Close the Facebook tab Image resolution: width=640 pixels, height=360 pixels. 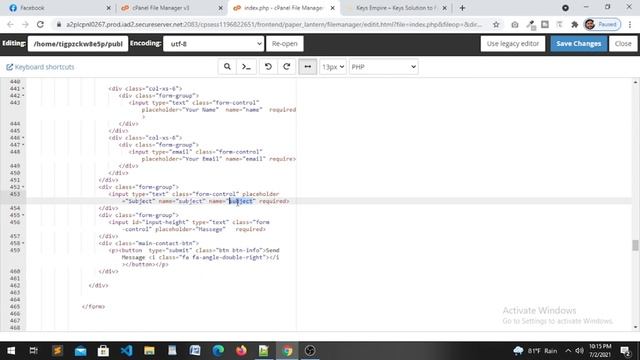click(x=108, y=8)
